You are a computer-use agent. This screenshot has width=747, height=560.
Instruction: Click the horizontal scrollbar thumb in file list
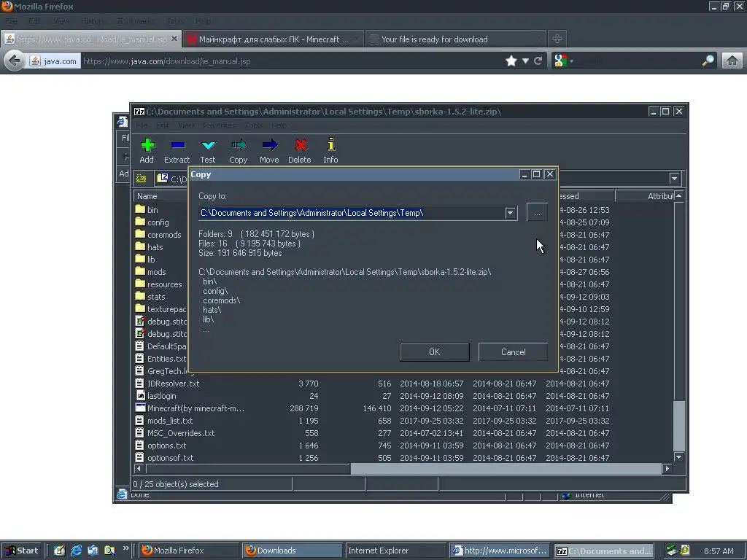pos(506,469)
